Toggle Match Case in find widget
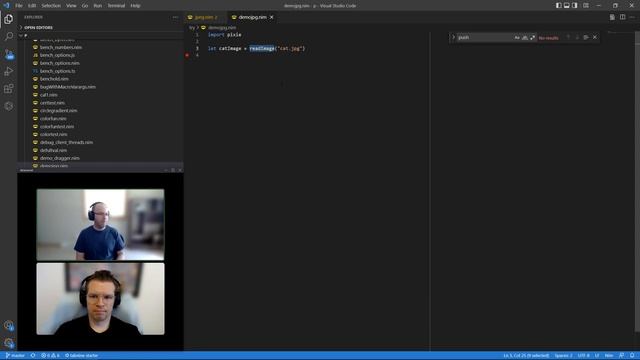Viewport: 640px width, 360px height. pyautogui.click(x=517, y=38)
